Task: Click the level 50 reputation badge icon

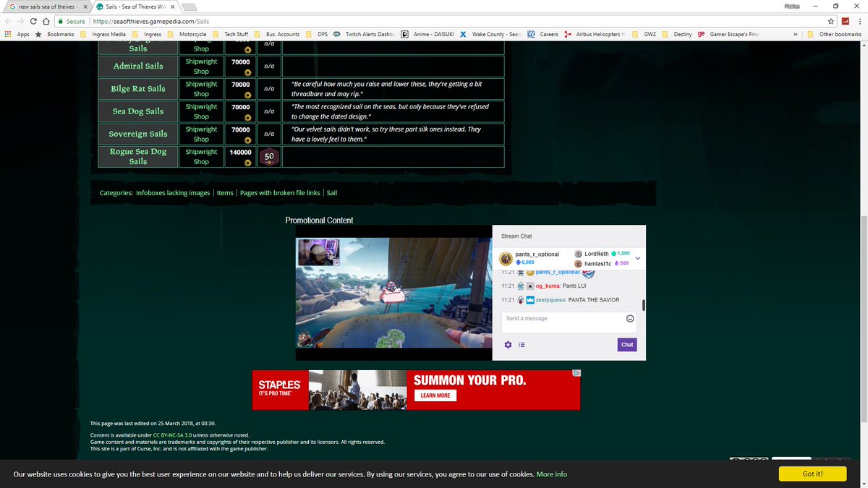Action: pyautogui.click(x=269, y=157)
